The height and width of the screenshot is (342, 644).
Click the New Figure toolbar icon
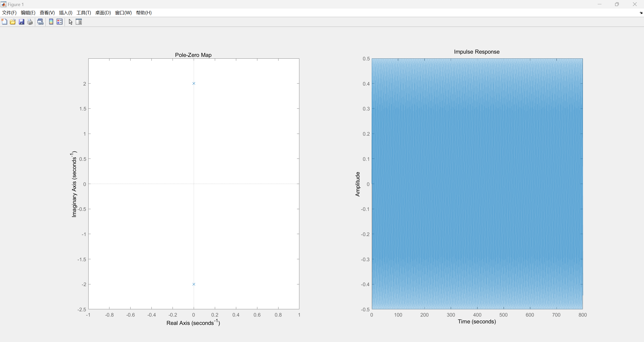pos(4,22)
